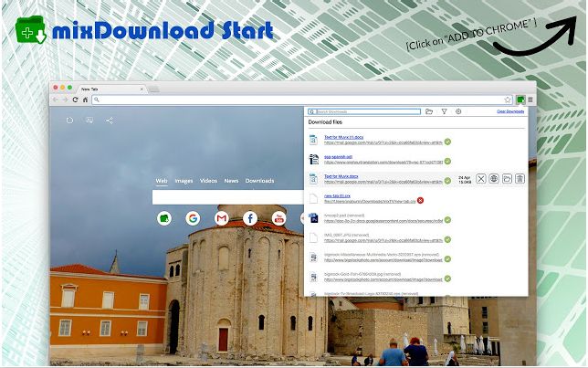Screen dimensions: 588x368
Task: Open the source page globe icon for Text for Muxx.docx
Action: point(494,179)
